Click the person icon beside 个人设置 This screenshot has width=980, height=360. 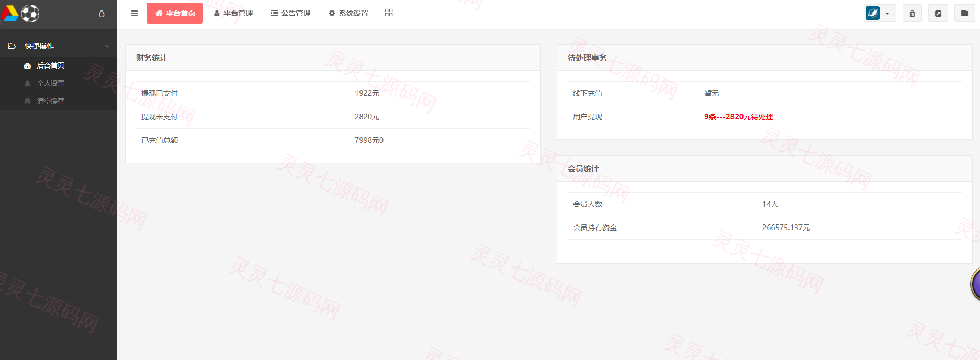[28, 83]
